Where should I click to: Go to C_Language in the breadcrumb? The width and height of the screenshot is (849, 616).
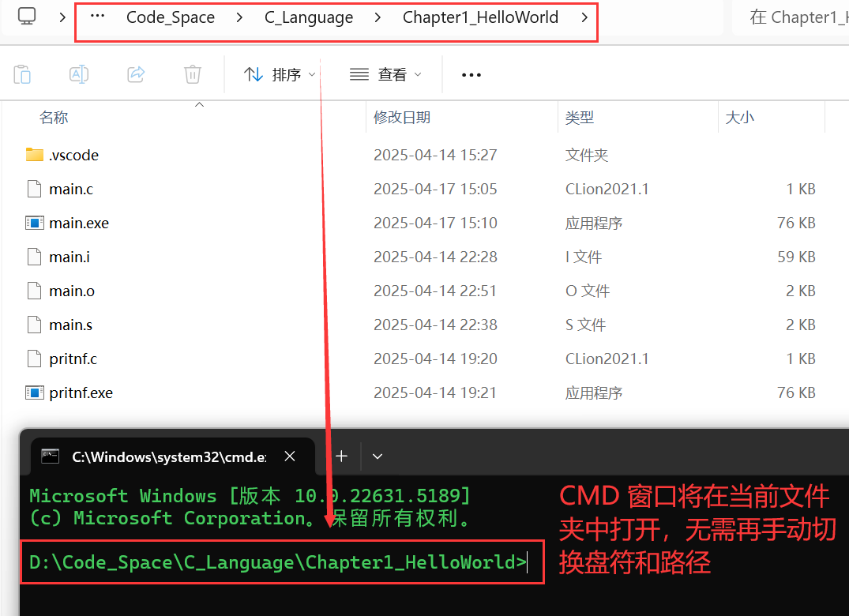click(309, 17)
